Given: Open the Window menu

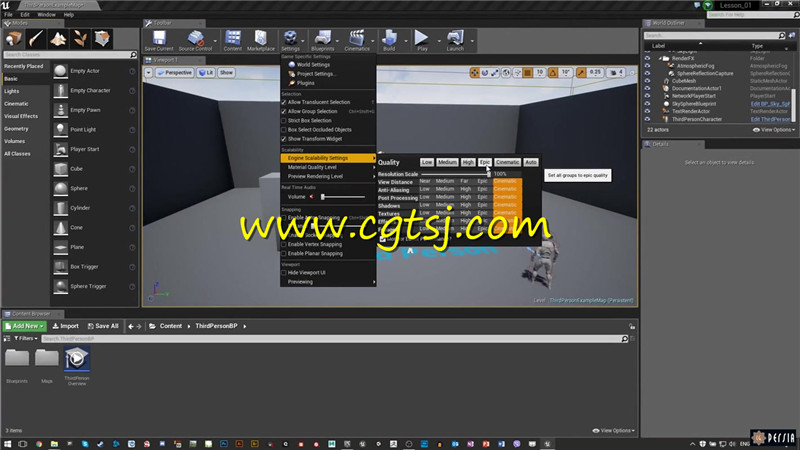Looking at the screenshot, I should [46, 15].
